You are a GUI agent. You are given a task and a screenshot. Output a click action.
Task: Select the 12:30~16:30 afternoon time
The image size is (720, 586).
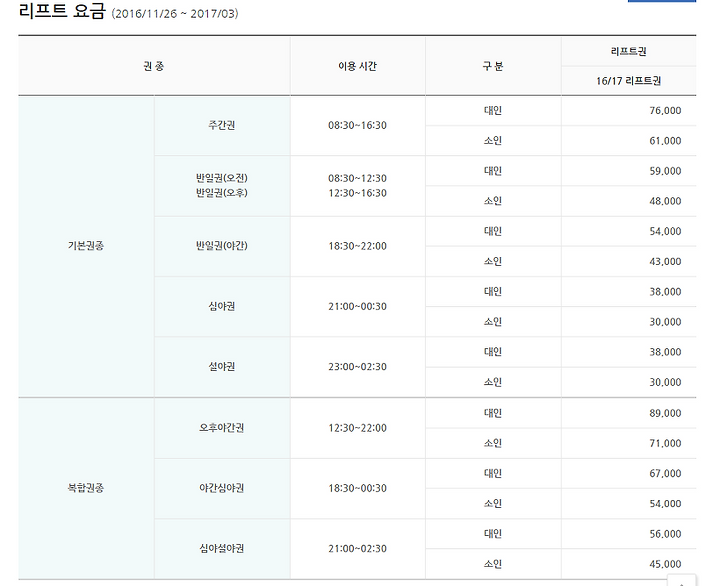point(357,193)
